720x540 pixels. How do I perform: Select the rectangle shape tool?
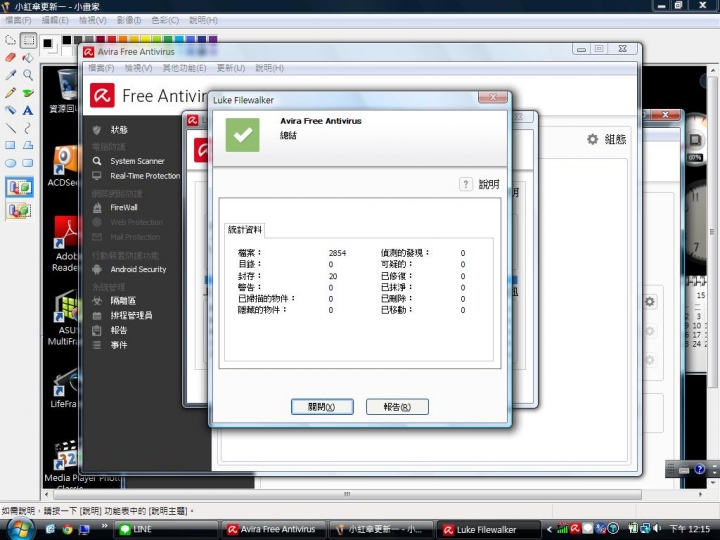pos(10,145)
